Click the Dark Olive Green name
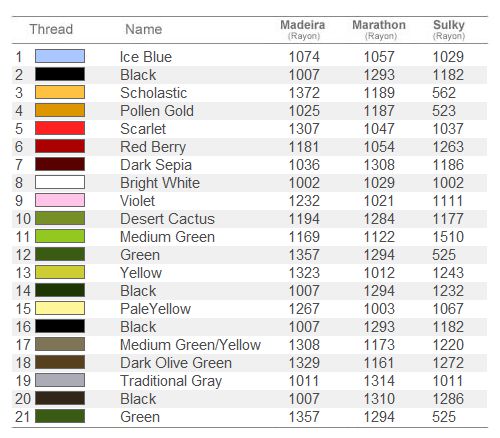 click(x=176, y=363)
